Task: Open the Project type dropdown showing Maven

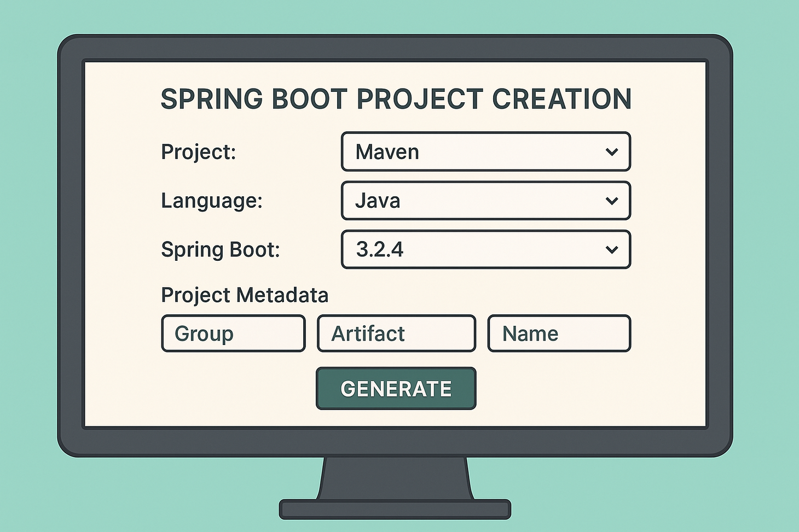Action: click(485, 152)
